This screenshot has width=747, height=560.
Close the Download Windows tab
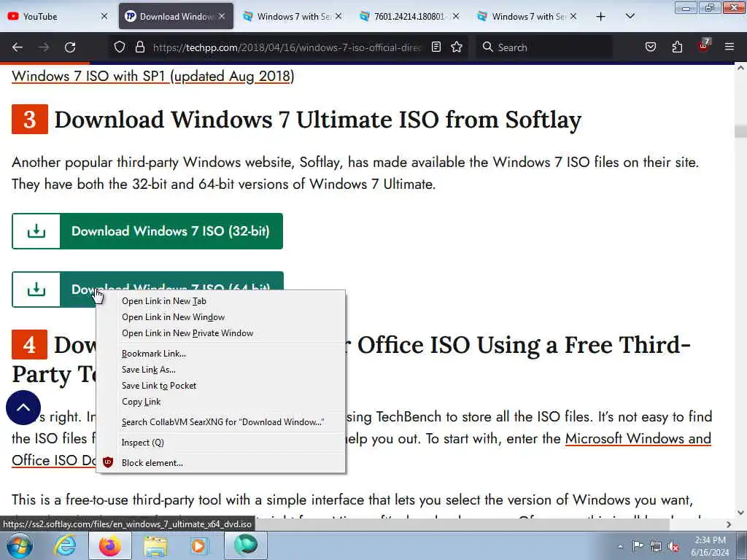(x=222, y=16)
